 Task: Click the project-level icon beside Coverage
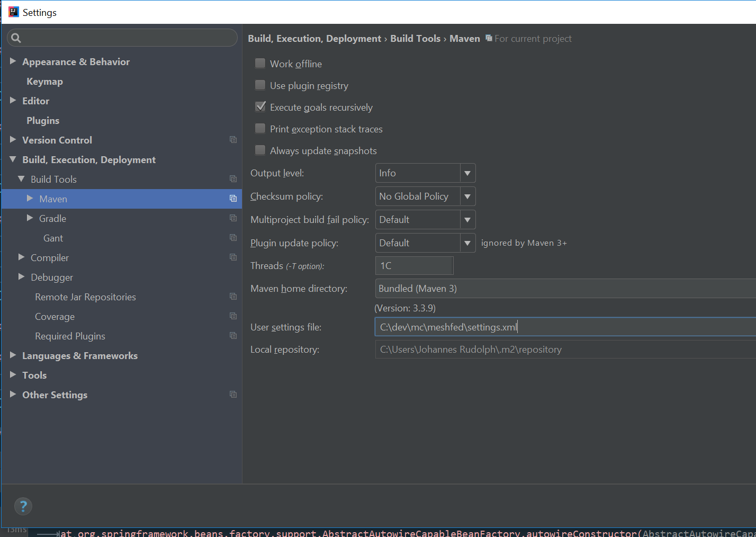(233, 316)
